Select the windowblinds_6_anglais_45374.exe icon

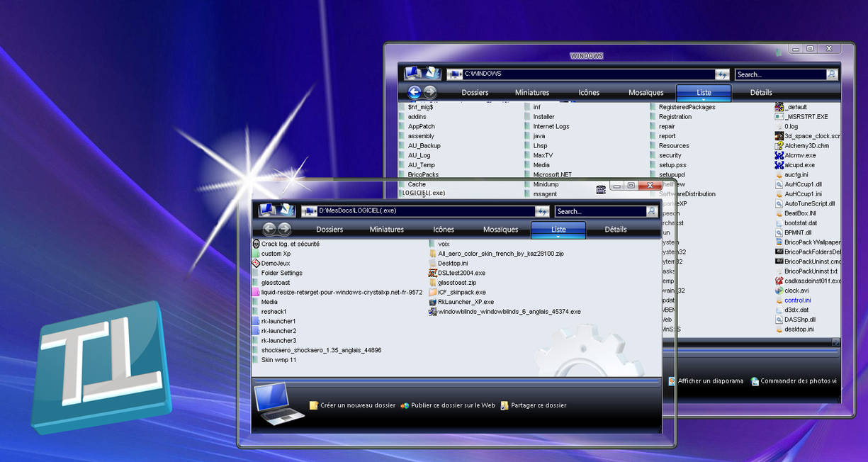[x=433, y=312]
